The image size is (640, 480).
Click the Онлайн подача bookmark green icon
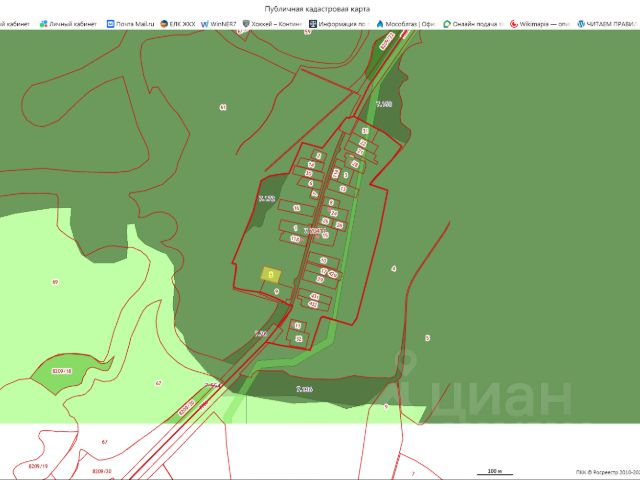tap(447, 24)
